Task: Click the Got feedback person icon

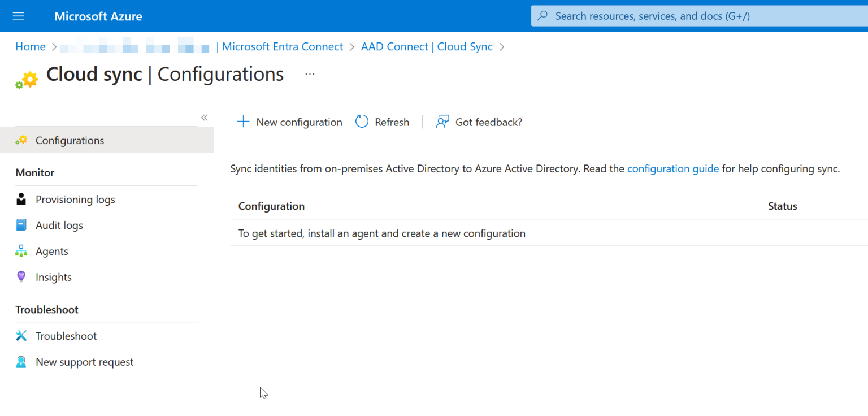Action: (x=442, y=122)
